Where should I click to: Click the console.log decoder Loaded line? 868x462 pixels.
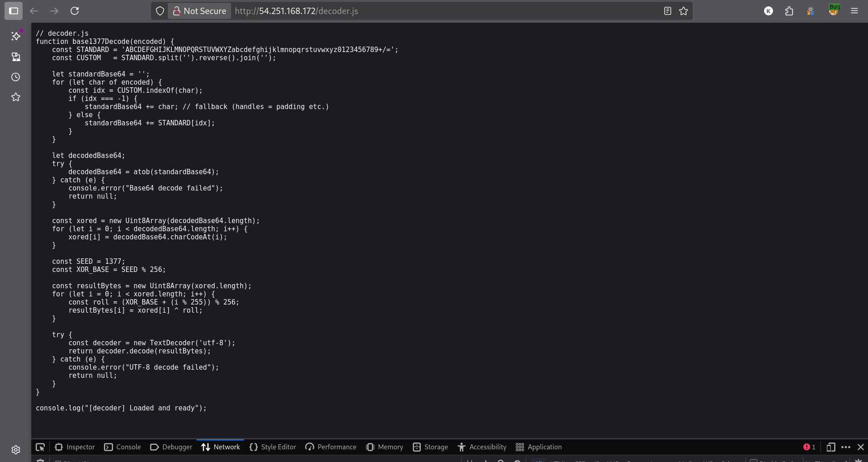[x=121, y=408]
